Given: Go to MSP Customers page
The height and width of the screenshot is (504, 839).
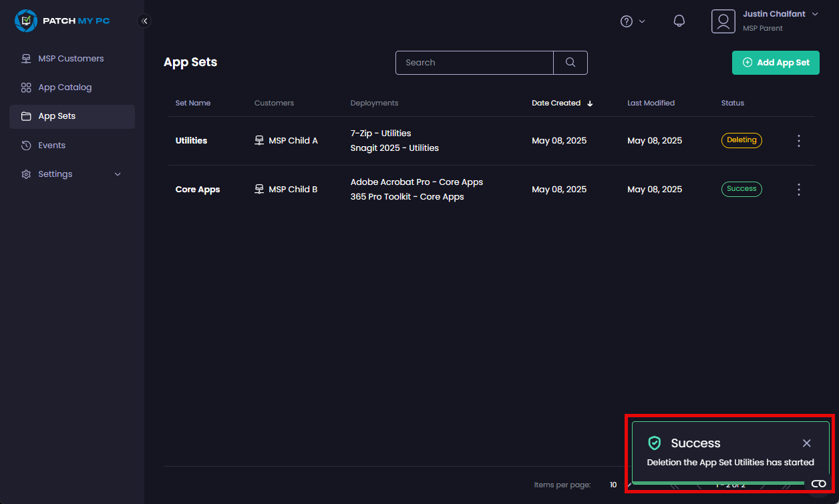Looking at the screenshot, I should pyautogui.click(x=71, y=59).
